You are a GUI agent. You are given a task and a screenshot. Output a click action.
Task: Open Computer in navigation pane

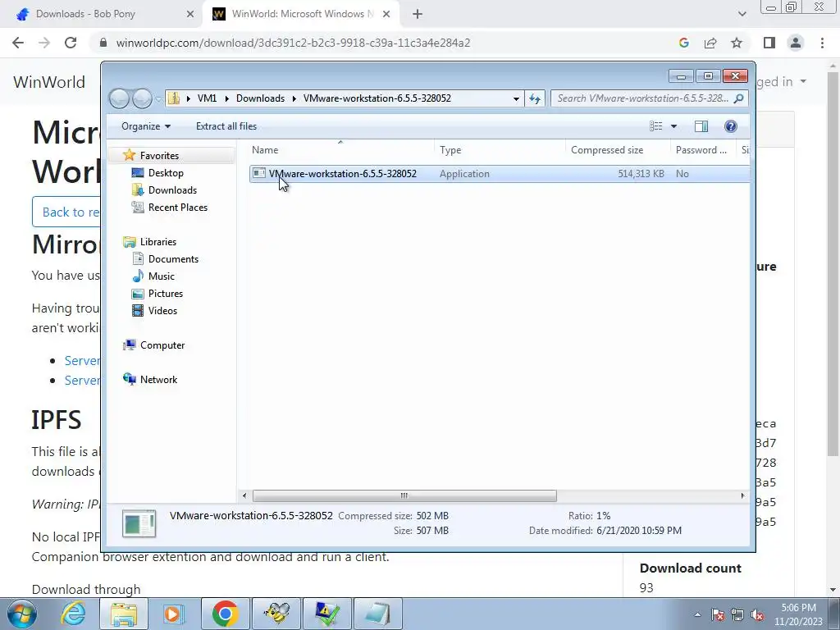[162, 345]
